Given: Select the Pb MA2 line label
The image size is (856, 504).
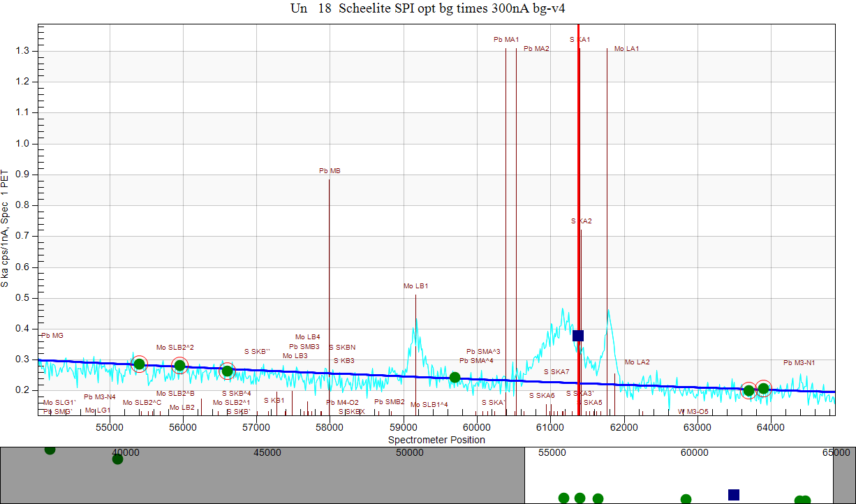Looking at the screenshot, I should click(536, 49).
